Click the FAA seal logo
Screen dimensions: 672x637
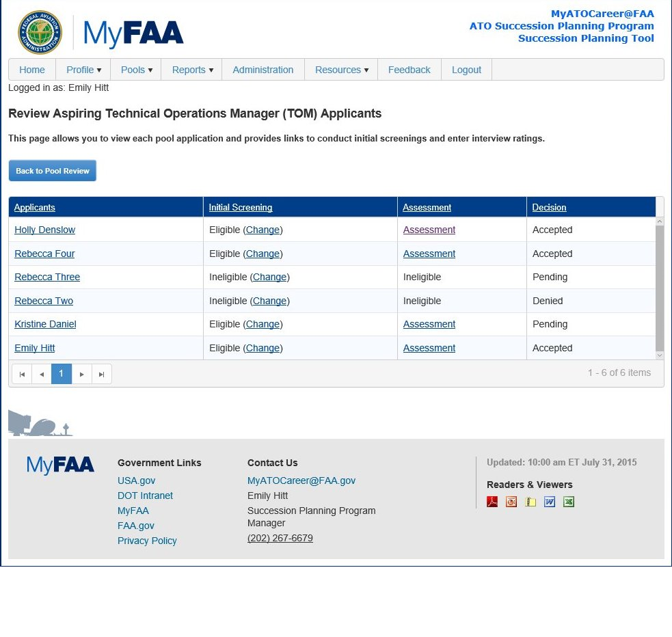(x=40, y=32)
